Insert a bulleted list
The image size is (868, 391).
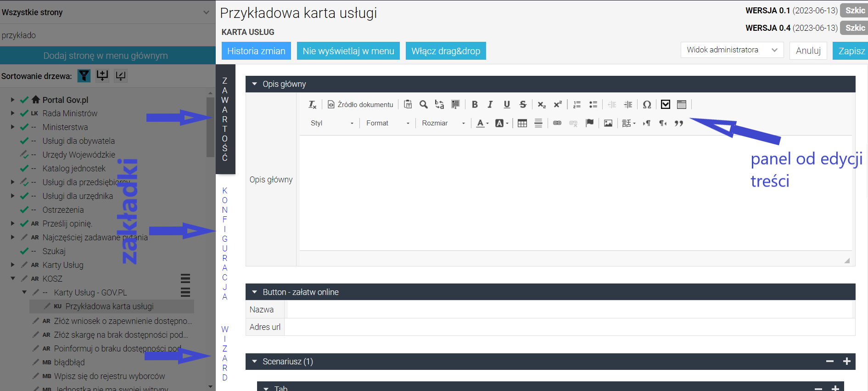593,105
